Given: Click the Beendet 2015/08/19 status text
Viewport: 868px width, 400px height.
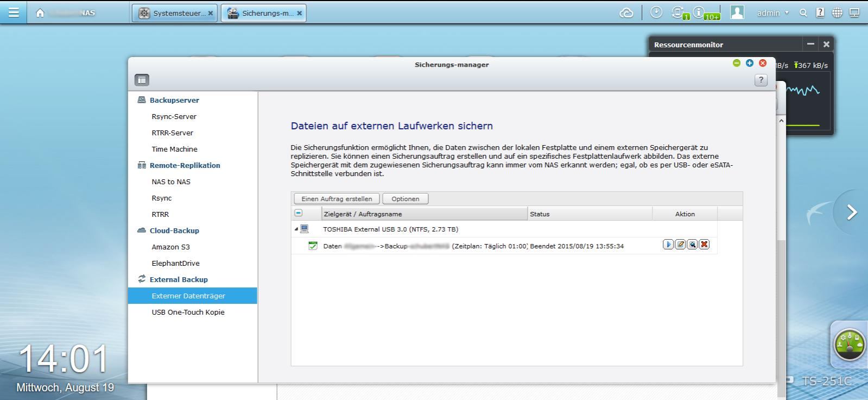Looking at the screenshot, I should [x=576, y=246].
